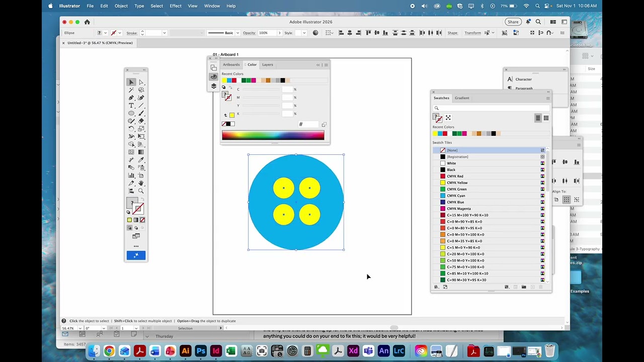Open the Basic brush definition dropdown
The image size is (644, 362).
[237, 33]
